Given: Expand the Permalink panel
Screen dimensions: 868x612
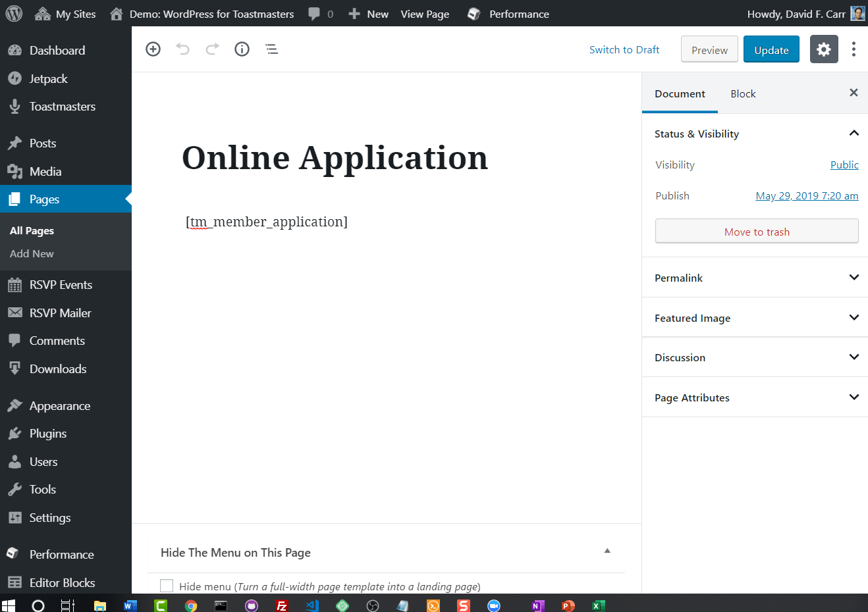Looking at the screenshot, I should pos(755,278).
